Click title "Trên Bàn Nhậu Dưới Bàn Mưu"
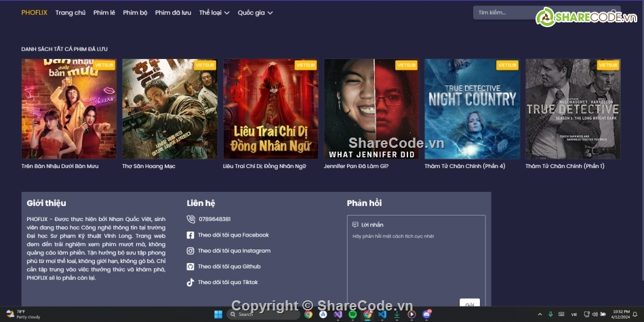 (x=60, y=166)
